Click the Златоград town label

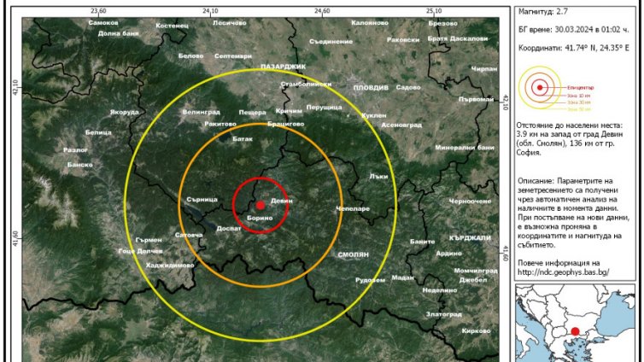click(x=442, y=314)
